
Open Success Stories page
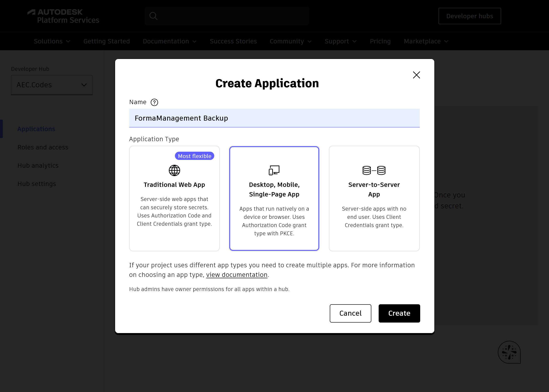(233, 41)
